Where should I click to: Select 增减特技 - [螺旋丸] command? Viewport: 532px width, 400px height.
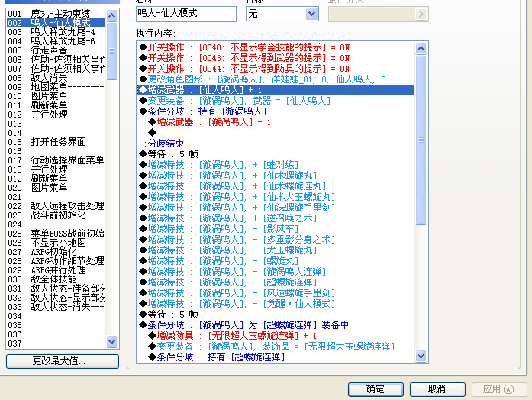[276, 261]
